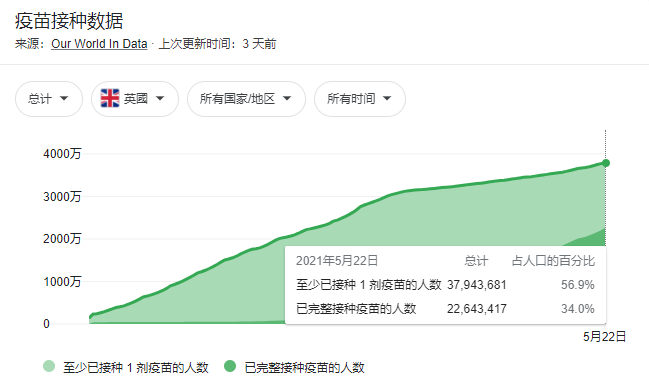This screenshot has height=390, width=649.
Task: Open the 英國 country dropdown
Action: 135,99
